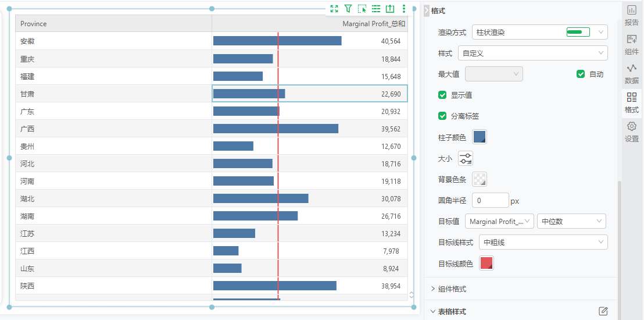Select the 广东 province cell

click(x=114, y=111)
